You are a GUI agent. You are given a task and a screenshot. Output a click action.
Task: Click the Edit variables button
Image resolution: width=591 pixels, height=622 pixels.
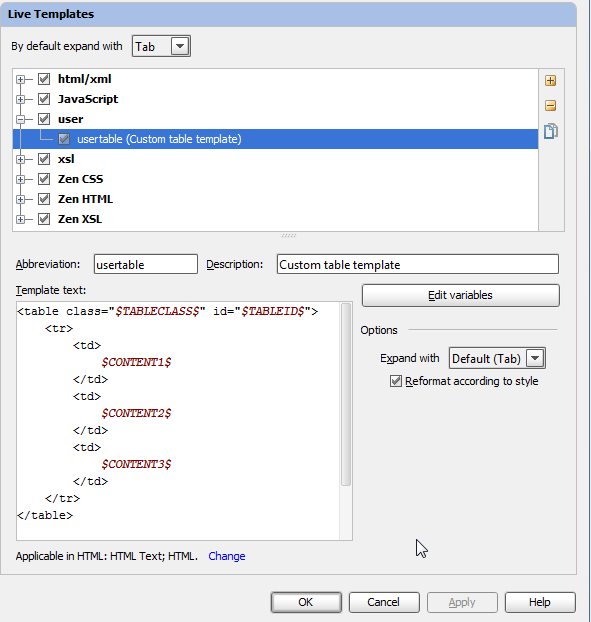click(461, 295)
